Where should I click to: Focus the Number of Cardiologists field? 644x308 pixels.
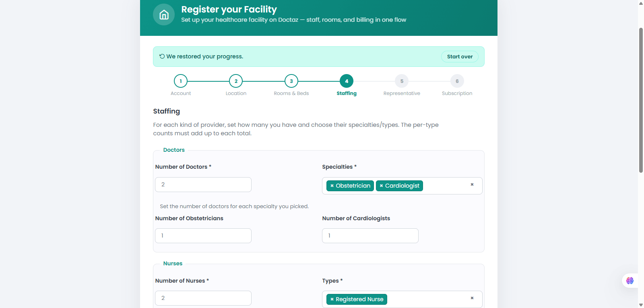370,236
